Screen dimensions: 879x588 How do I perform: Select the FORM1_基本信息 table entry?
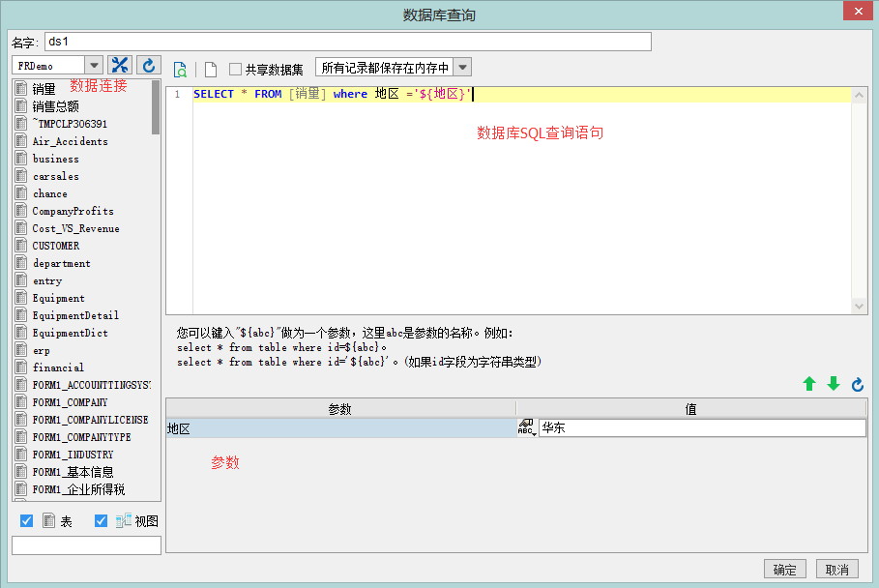(x=73, y=472)
